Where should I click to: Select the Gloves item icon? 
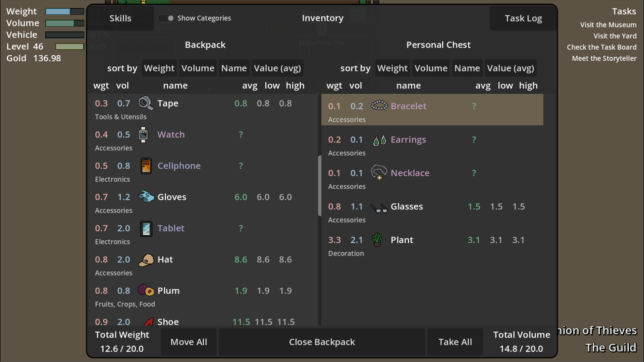(146, 197)
